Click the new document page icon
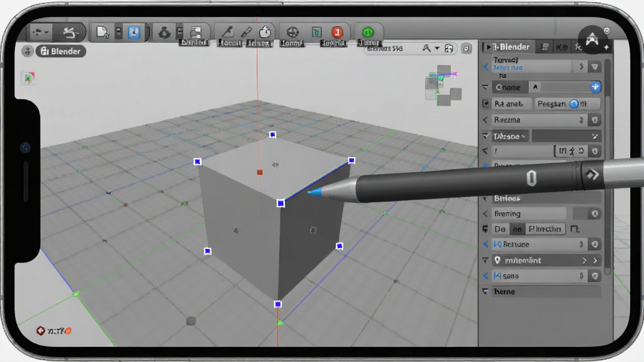644x362 pixels. (x=102, y=32)
